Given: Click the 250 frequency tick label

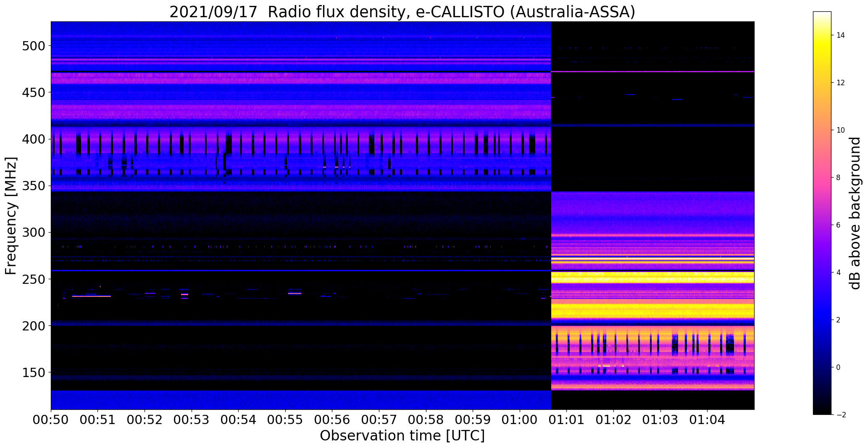Looking at the screenshot, I should point(33,279).
